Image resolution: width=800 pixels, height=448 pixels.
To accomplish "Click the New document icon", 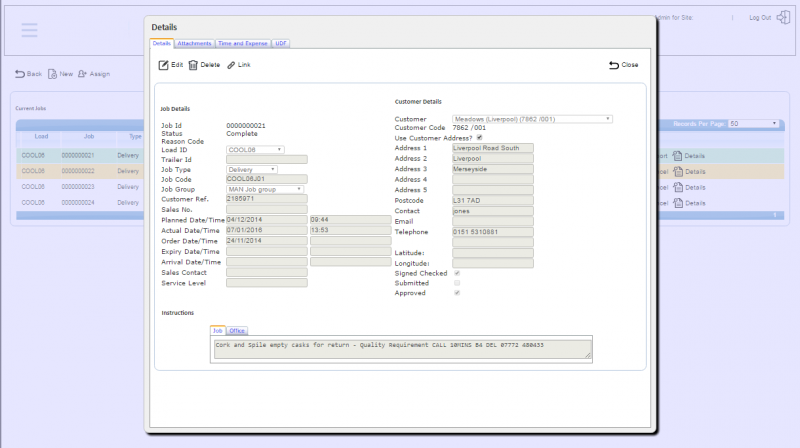I will [52, 74].
